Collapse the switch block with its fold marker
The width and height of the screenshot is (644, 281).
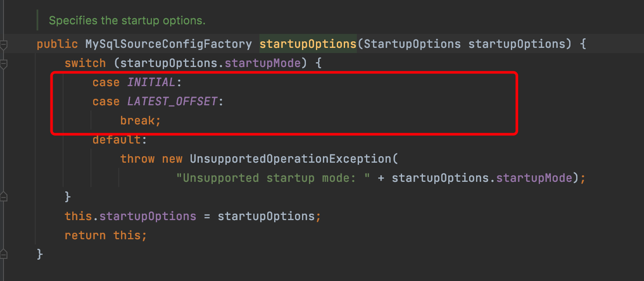[4, 64]
